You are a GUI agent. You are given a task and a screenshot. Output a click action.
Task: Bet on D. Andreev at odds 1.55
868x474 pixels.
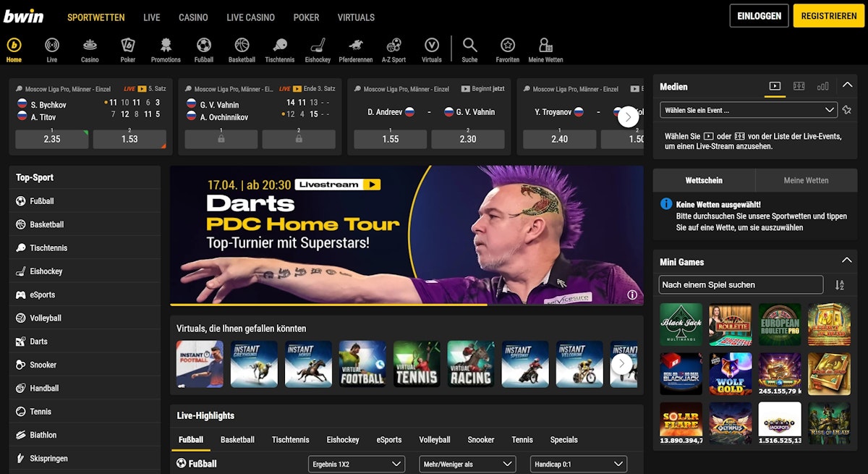(390, 139)
